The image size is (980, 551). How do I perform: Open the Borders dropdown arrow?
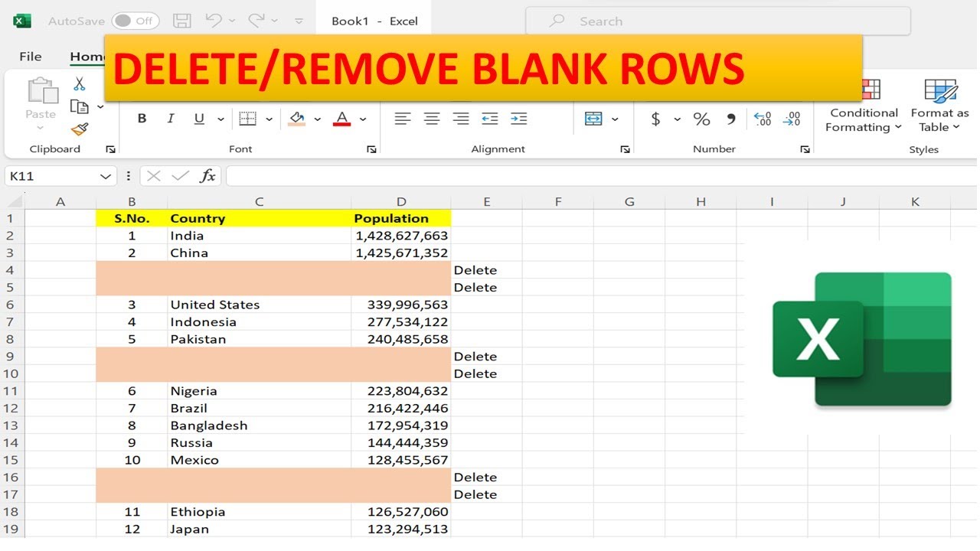click(269, 119)
